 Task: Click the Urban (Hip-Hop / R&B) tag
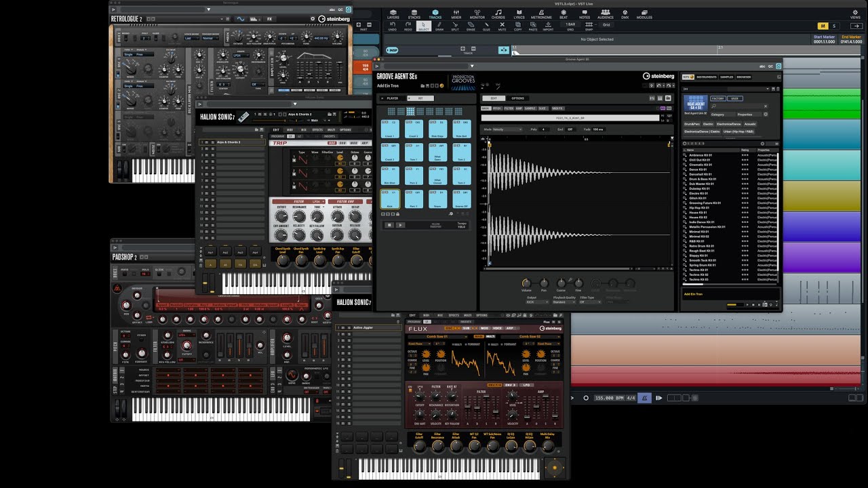(x=738, y=131)
